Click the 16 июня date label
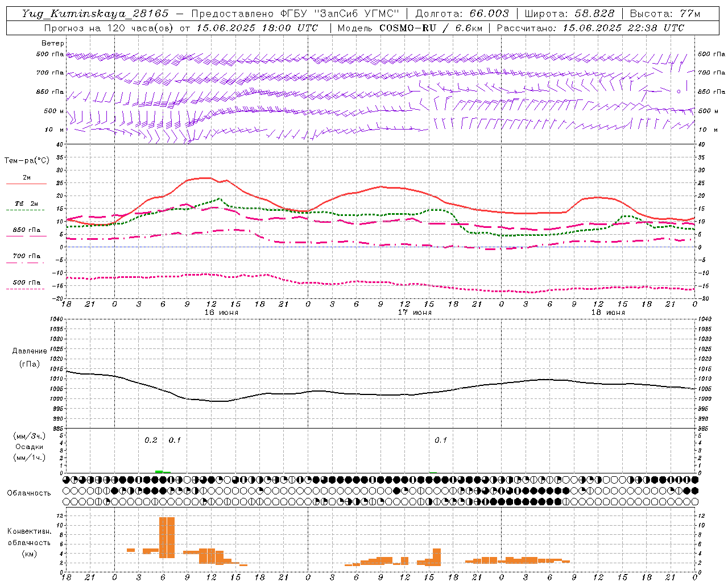This screenshot has height=582, width=728. click(221, 312)
